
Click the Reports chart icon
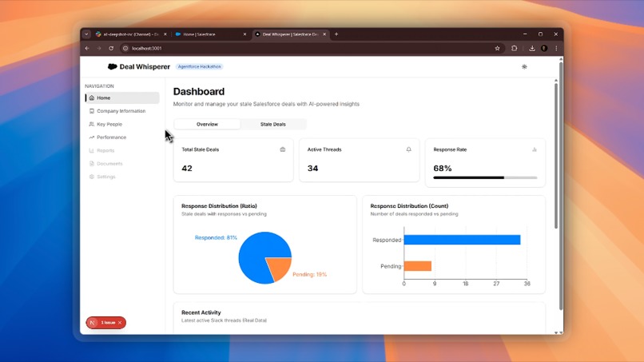tap(92, 150)
